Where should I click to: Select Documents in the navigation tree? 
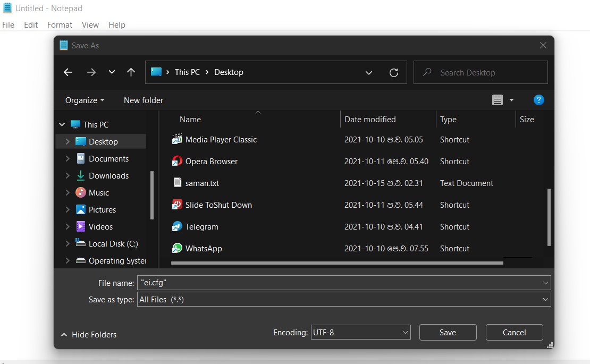tap(108, 159)
